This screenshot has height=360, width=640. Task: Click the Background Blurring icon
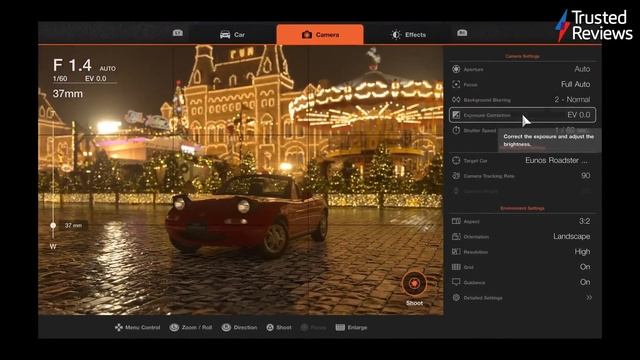point(456,100)
